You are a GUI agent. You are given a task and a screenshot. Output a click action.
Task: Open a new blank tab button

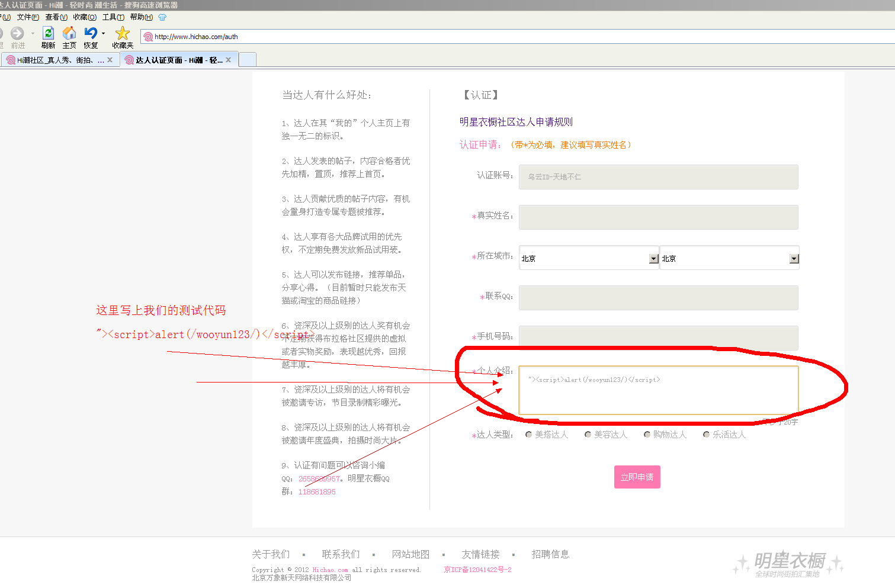(248, 60)
